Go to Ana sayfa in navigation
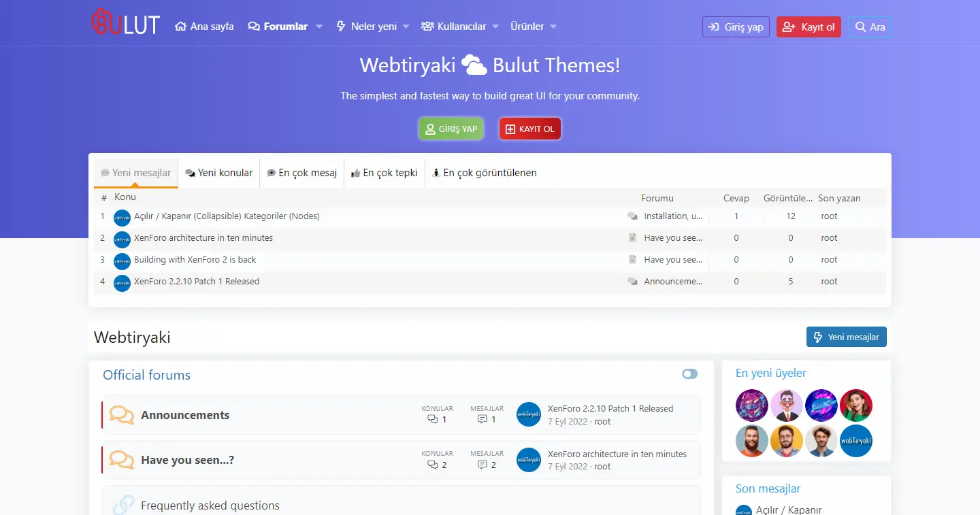 pyautogui.click(x=204, y=27)
